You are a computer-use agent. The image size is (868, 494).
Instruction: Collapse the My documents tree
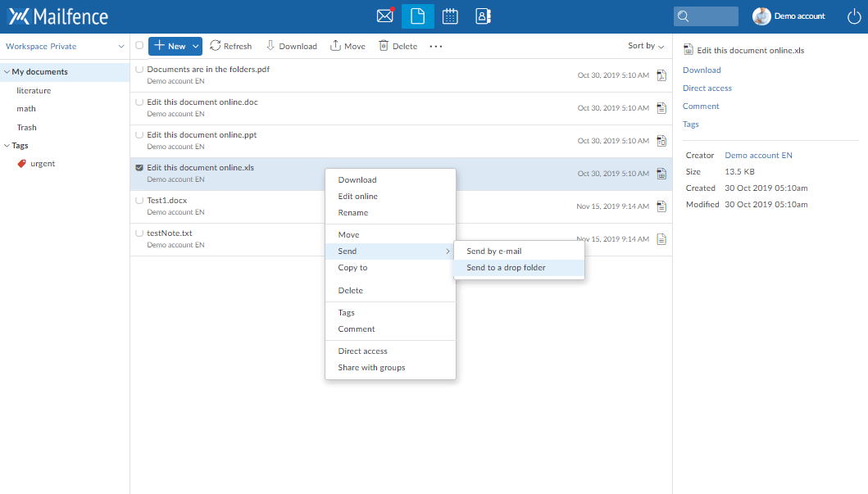(7, 72)
